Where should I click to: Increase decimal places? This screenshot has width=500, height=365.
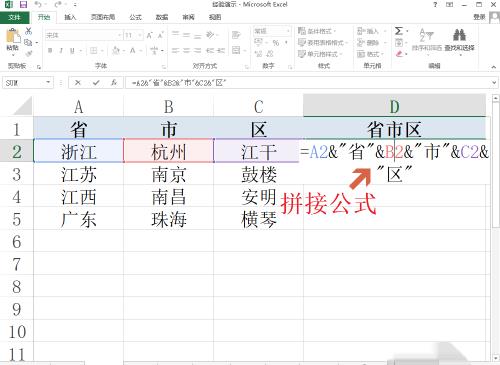259,54
